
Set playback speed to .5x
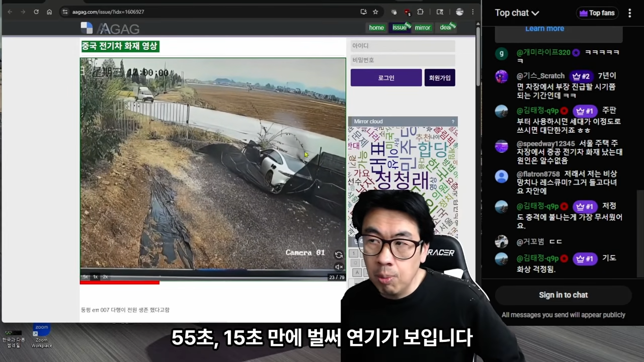click(x=85, y=277)
